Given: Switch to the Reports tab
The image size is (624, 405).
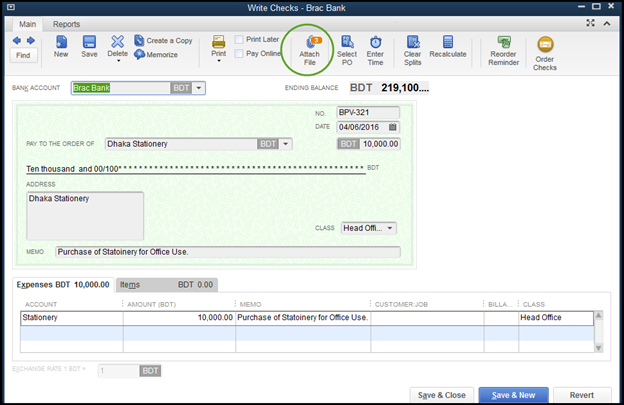Looking at the screenshot, I should pyautogui.click(x=67, y=23).
